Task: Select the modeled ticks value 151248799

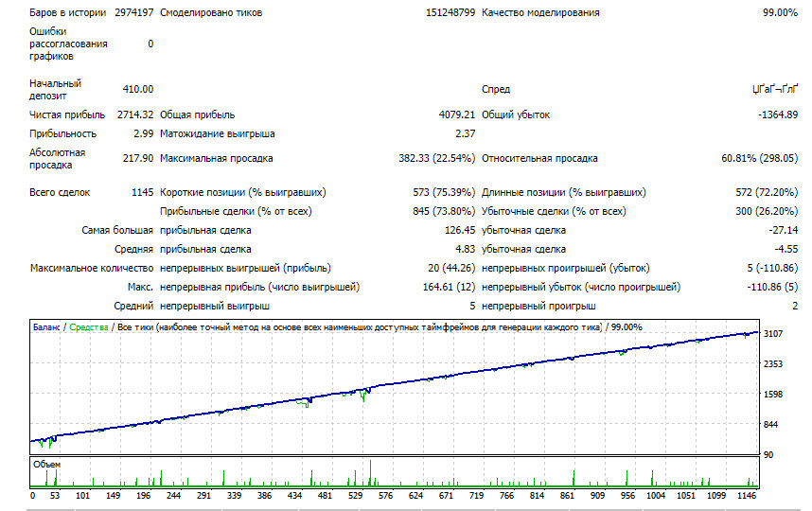Action: [450, 12]
